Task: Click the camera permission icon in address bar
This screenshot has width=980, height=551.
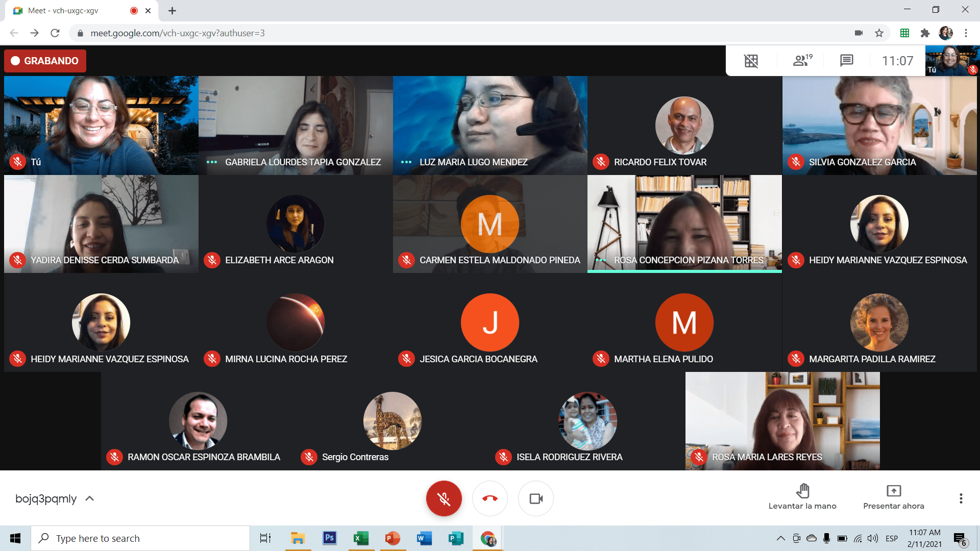Action: (x=859, y=33)
